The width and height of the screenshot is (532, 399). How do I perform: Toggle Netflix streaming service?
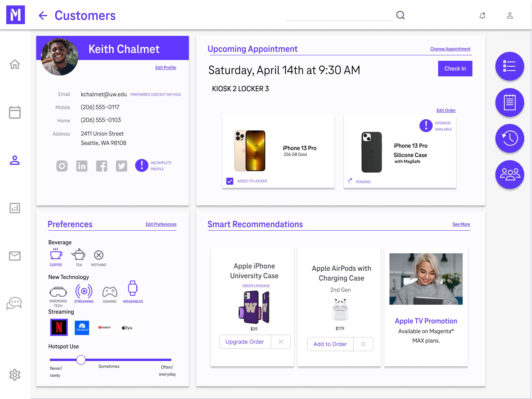pos(59,327)
